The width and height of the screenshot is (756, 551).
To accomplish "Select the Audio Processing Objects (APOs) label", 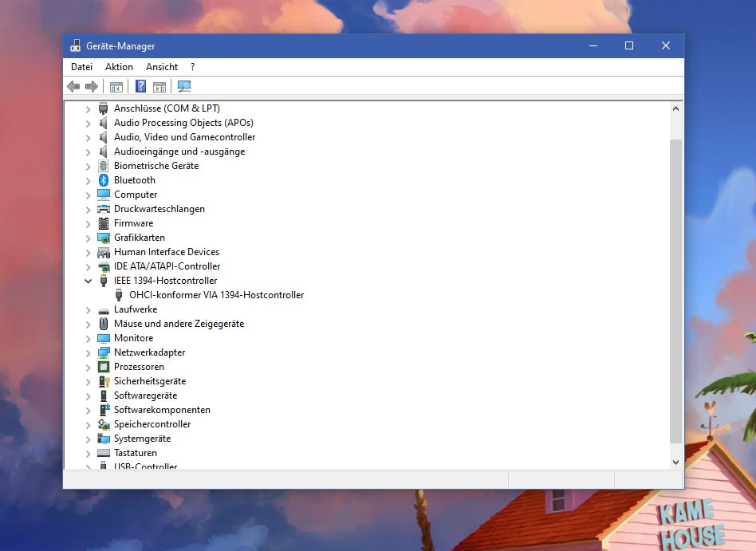I will [x=183, y=123].
